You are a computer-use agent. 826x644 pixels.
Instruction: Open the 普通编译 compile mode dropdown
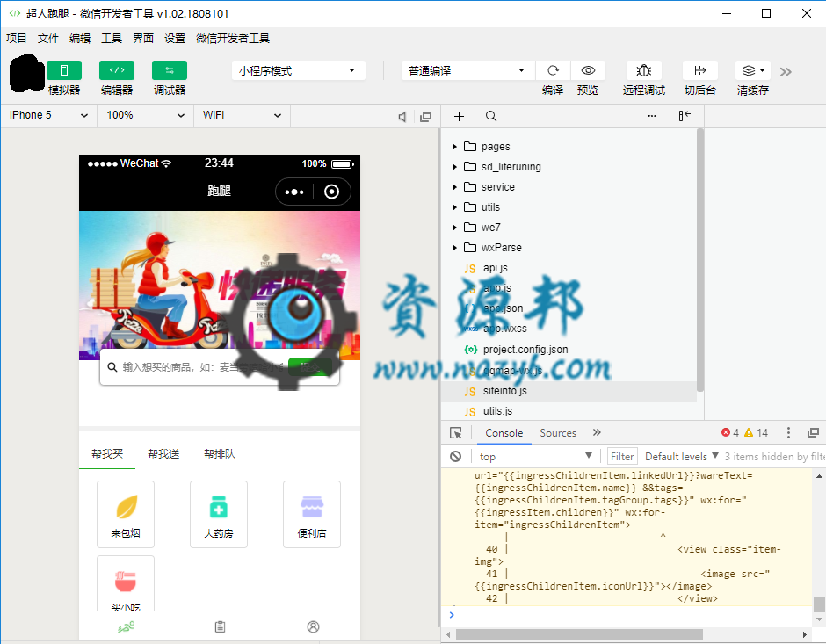pyautogui.click(x=467, y=70)
